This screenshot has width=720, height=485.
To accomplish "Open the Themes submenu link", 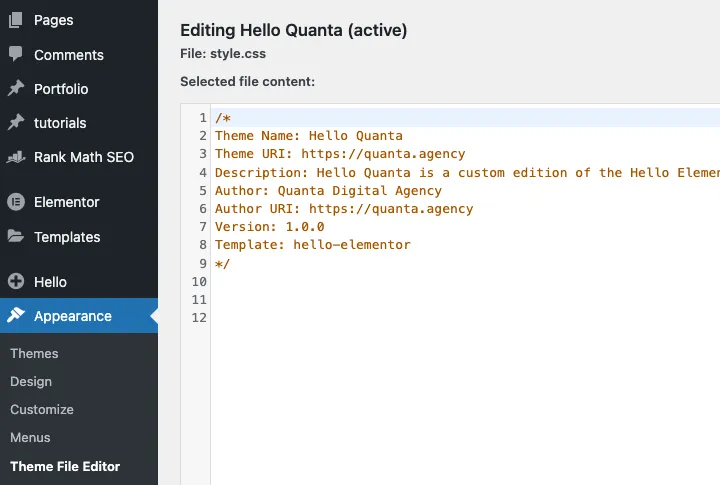I will tap(34, 353).
